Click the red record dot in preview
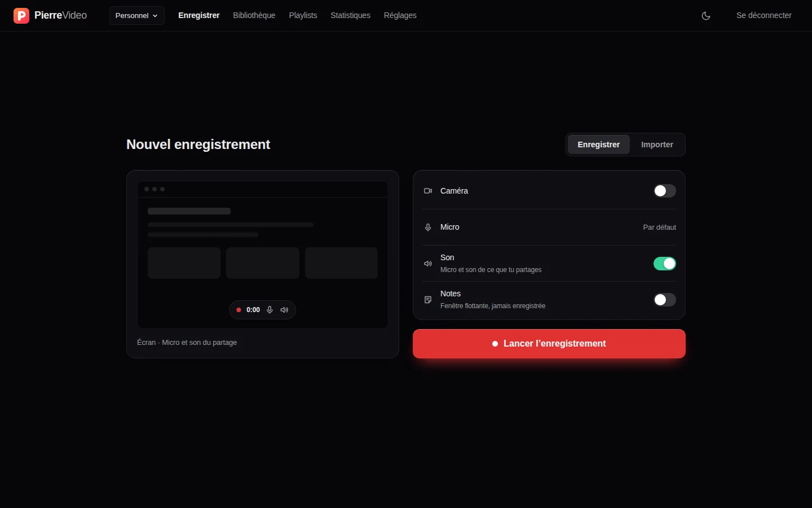The image size is (812, 508). (x=239, y=310)
